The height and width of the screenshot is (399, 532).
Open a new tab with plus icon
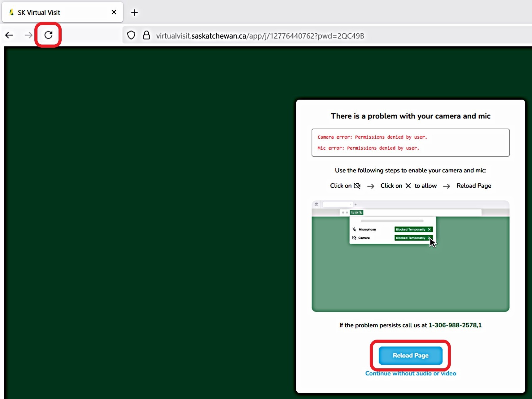point(134,13)
